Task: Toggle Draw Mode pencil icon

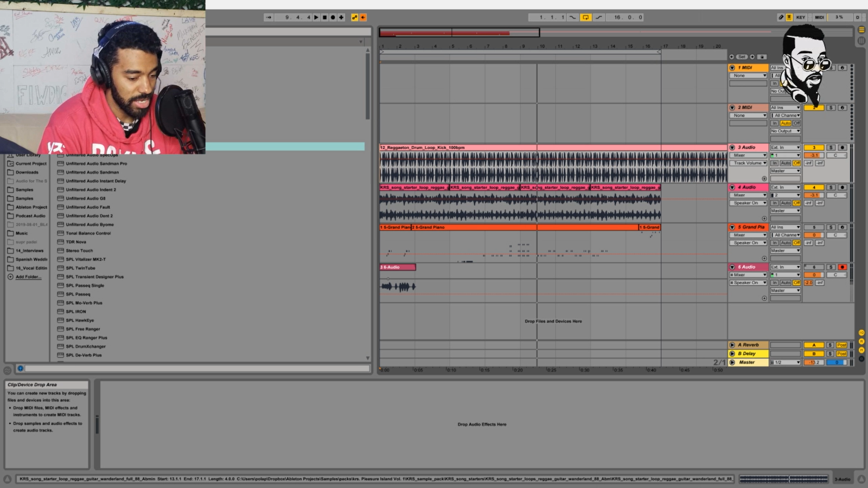Action: point(781,17)
